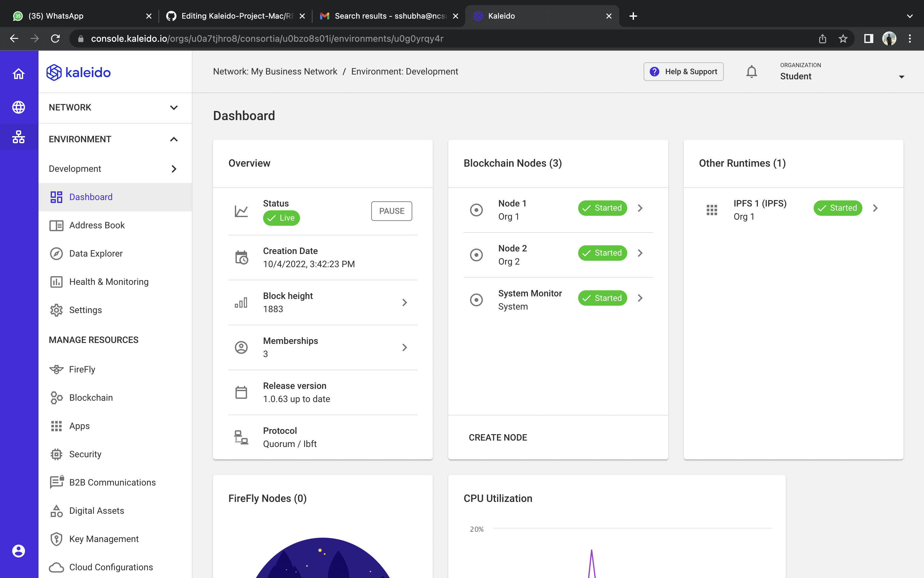Screen dimensions: 924x578
Task: Open B2B Communications
Action: [x=115, y=482]
